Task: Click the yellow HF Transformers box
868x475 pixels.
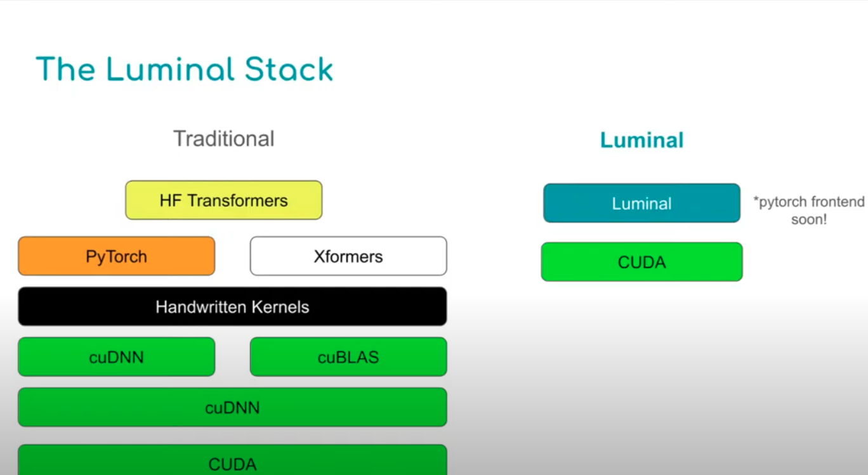Action: pos(224,200)
